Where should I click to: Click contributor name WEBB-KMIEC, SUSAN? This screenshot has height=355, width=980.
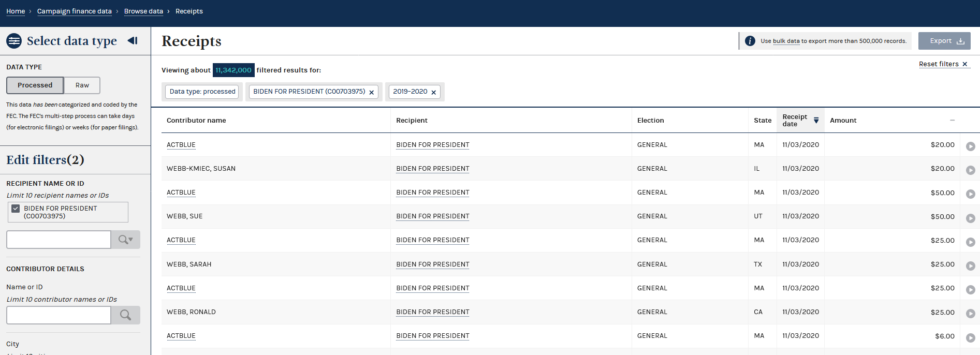tap(201, 169)
